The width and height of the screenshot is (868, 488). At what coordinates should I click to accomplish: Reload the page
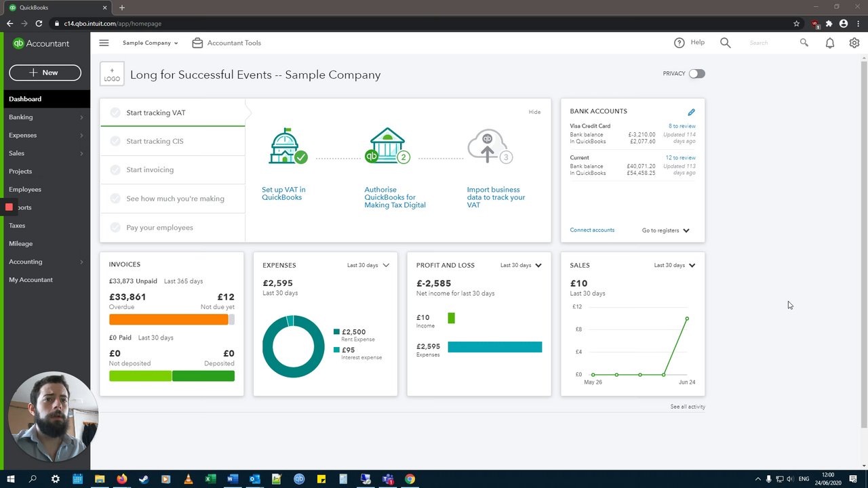pos(39,24)
